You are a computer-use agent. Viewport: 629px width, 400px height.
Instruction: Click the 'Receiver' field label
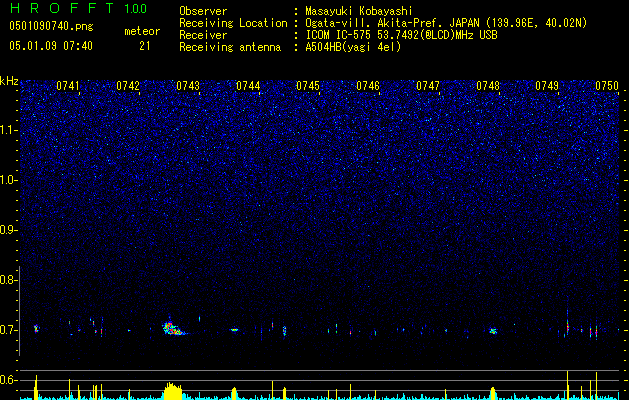(x=203, y=35)
